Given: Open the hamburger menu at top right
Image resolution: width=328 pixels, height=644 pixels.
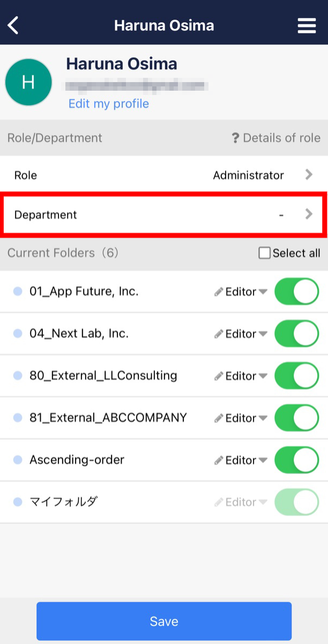Looking at the screenshot, I should 307,24.
